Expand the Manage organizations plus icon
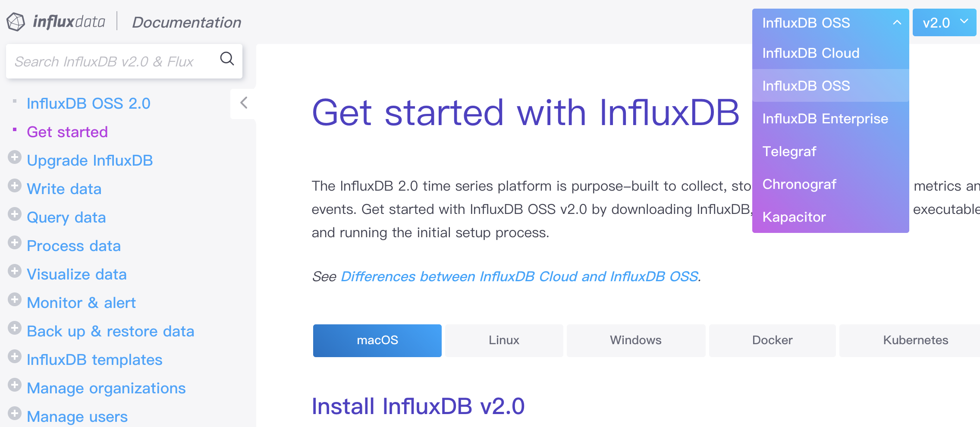The width and height of the screenshot is (980, 427). coord(15,385)
